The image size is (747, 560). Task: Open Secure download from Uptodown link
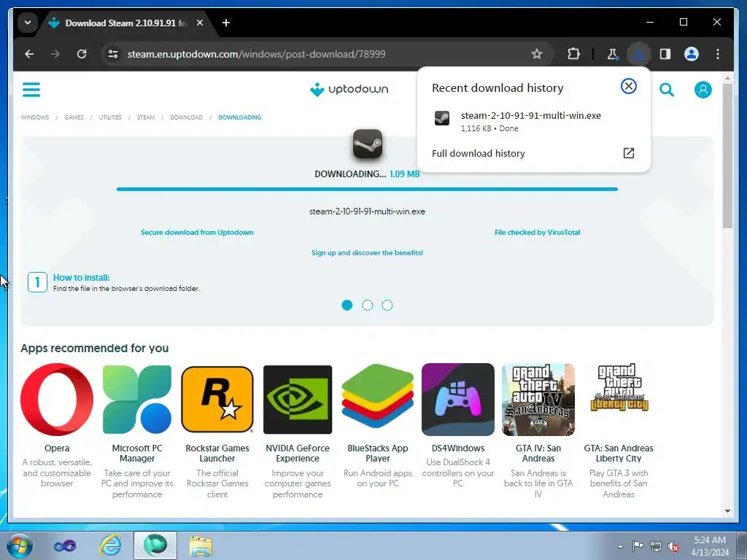[197, 233]
